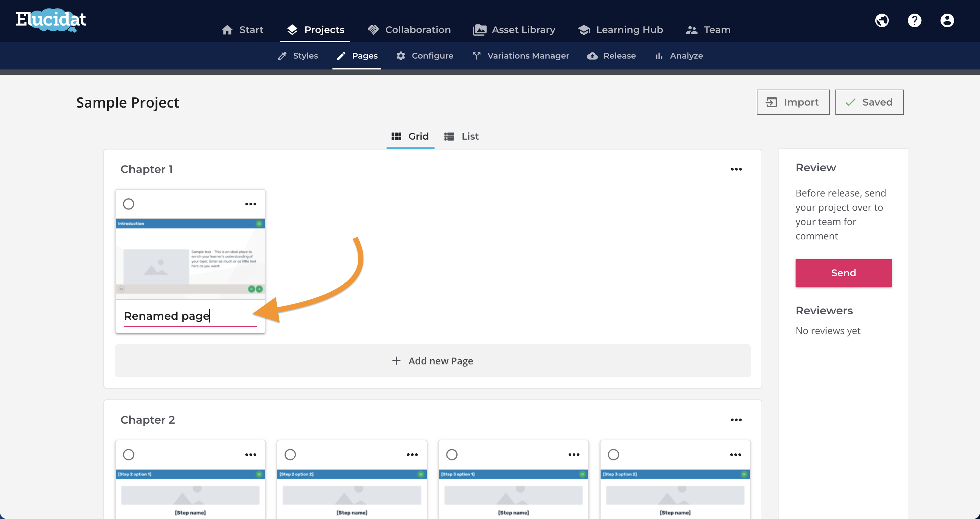Click the Renamed page title field
980x519 pixels.
190,316
